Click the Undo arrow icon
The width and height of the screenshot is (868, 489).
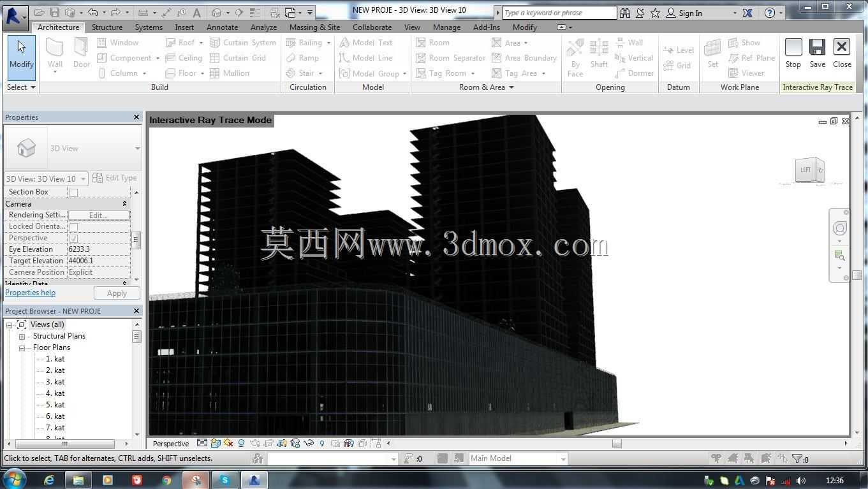93,12
